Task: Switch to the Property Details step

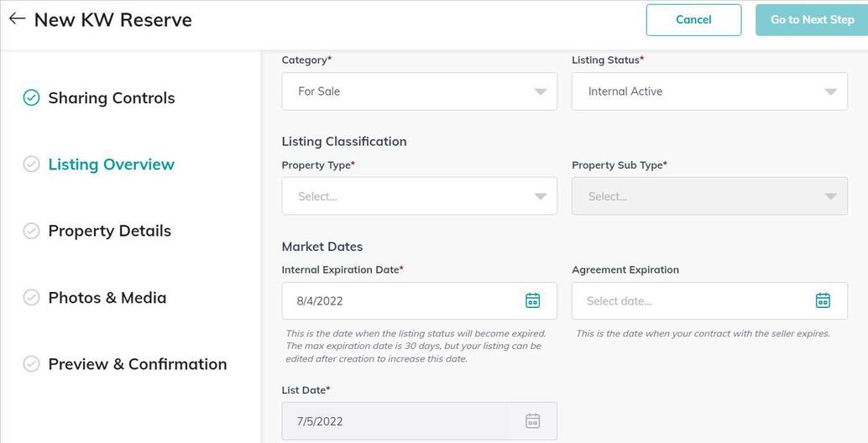Action: (110, 231)
